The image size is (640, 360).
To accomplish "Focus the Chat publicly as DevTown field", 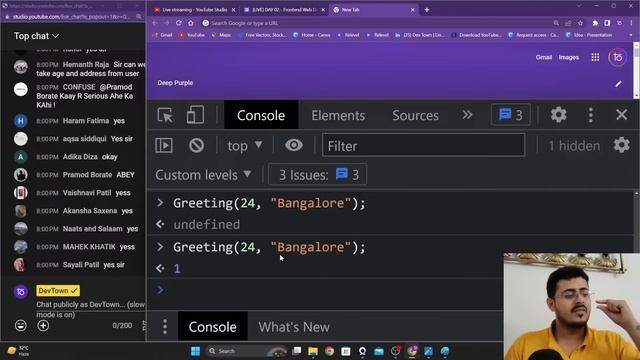I will 90,309.
